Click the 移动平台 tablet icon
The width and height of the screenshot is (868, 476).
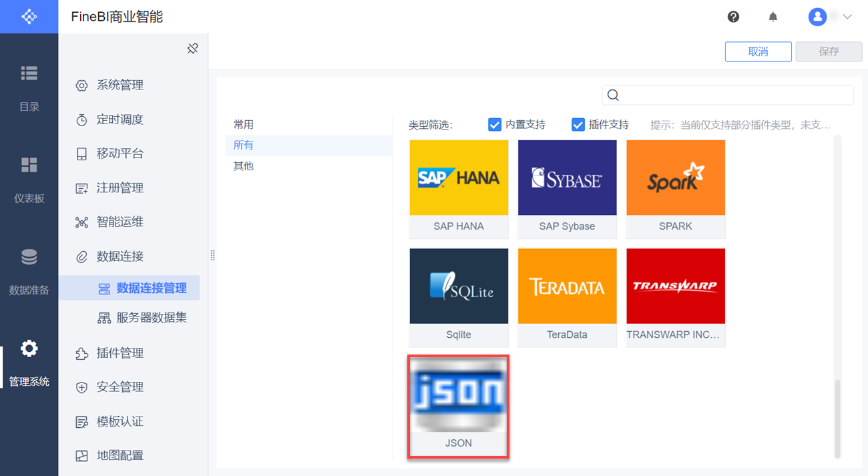tap(81, 154)
